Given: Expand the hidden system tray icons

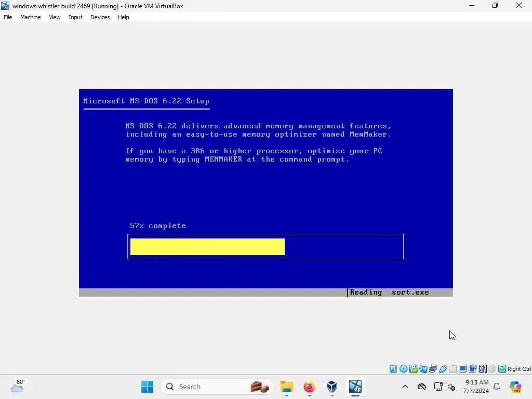Looking at the screenshot, I should (405, 387).
